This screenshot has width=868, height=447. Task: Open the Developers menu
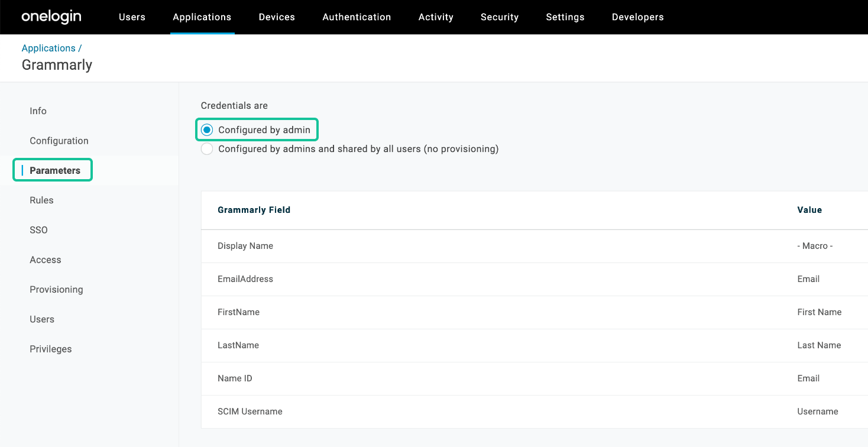(x=638, y=17)
